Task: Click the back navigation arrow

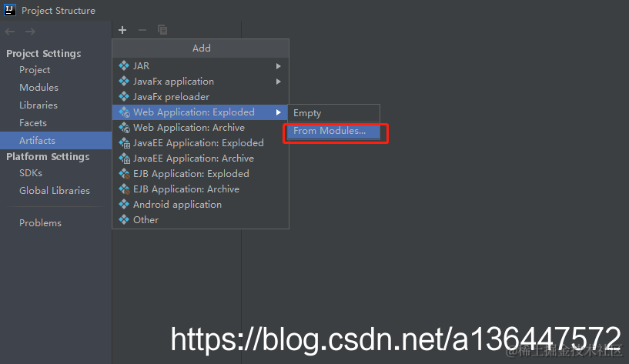Action: (10, 32)
